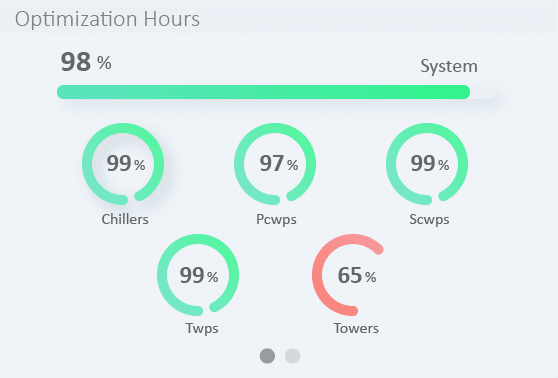Screen dimensions: 558x378
Task: Click the Scwps label text
Action: 429,219
